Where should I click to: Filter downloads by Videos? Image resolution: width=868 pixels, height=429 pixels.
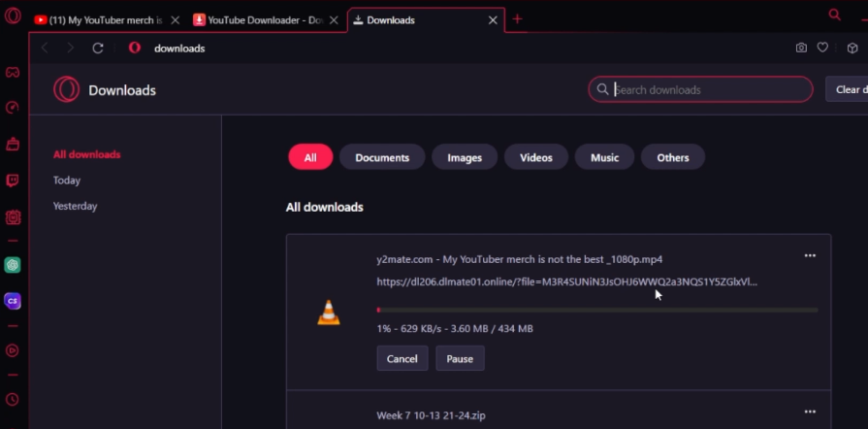[x=536, y=157]
